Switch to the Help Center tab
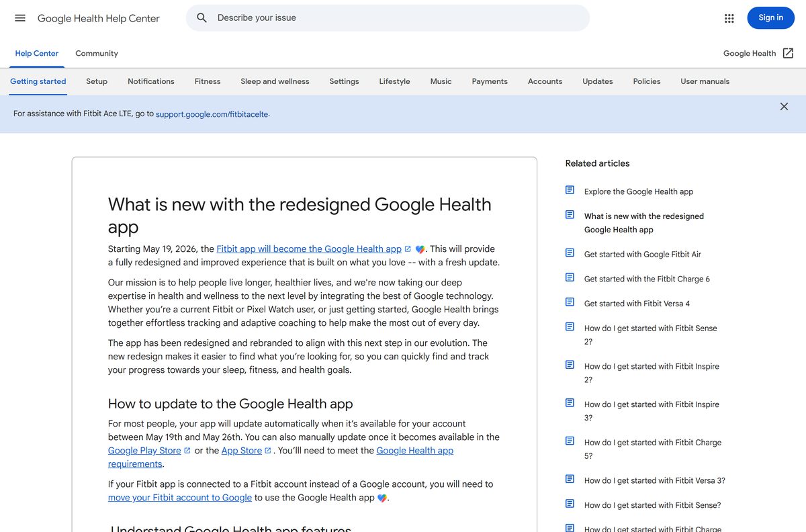Screen dimensions: 806x532 tap(37, 54)
